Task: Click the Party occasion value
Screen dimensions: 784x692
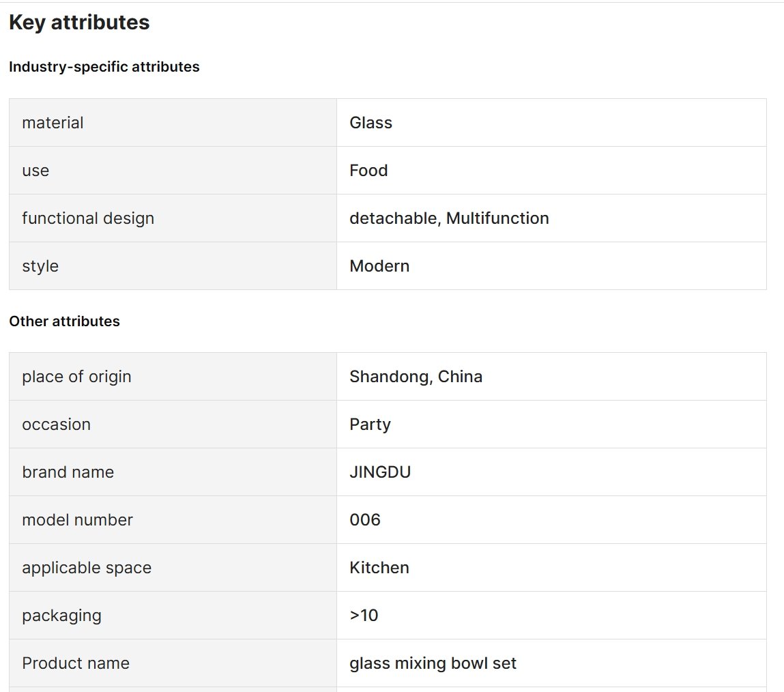Action: coord(370,424)
